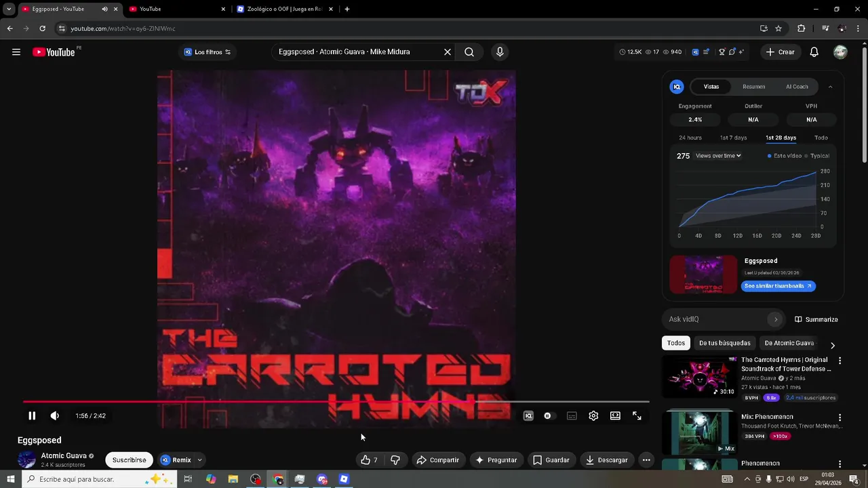
Task: Go to the YouTube home logo
Action: (x=54, y=52)
